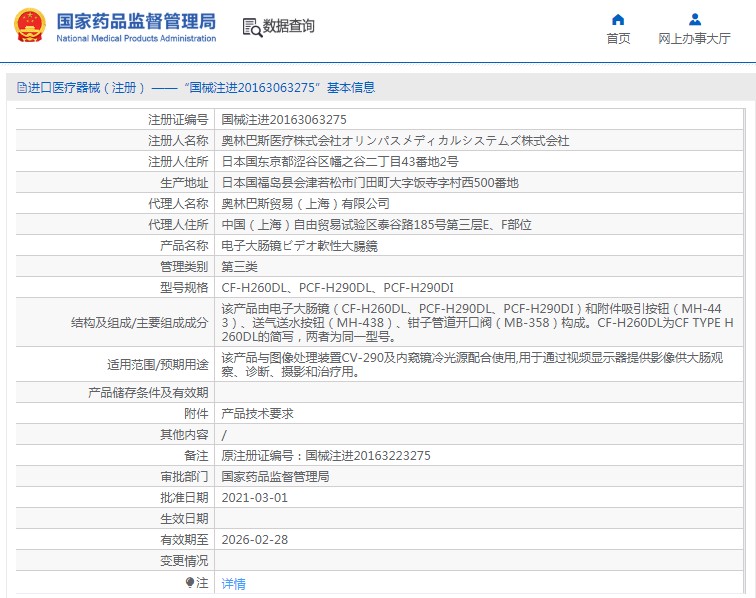Click the 其他内容 label
756x598 pixels.
(x=184, y=435)
